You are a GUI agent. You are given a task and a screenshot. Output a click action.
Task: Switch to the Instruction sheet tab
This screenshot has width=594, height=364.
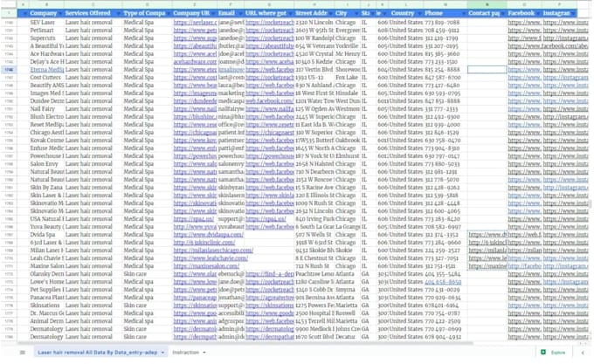(185, 353)
